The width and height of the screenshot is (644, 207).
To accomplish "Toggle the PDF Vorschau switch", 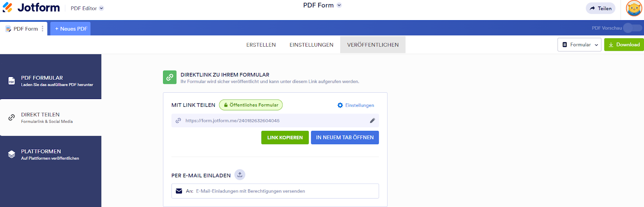I will pos(632,28).
